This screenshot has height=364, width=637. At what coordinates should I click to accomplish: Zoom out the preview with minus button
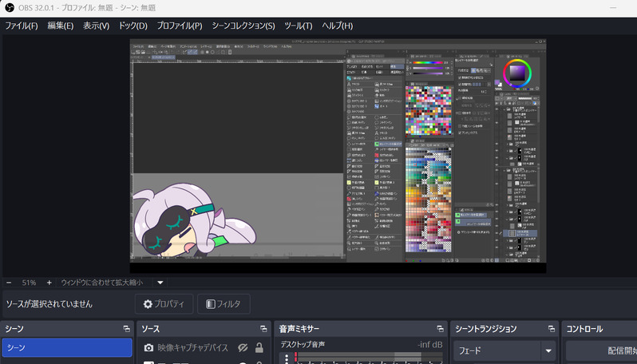(9, 283)
